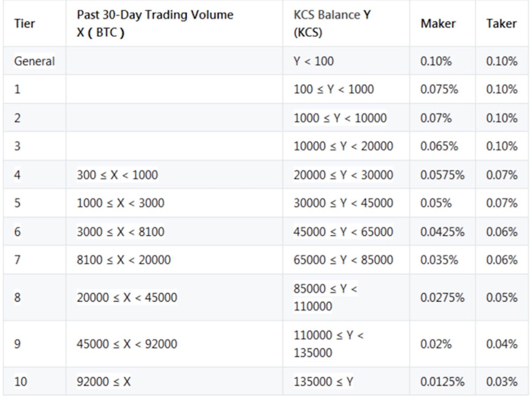
Task: Select the Past 30-Day Trading Volume header
Action: click(x=155, y=23)
